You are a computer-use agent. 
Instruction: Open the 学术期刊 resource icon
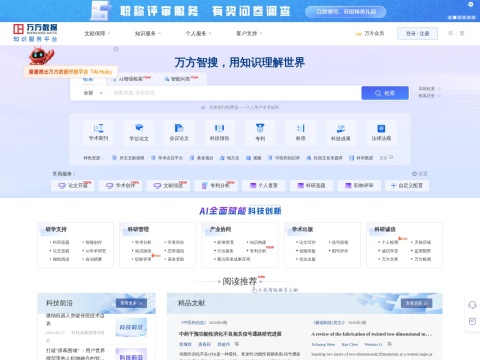click(98, 132)
